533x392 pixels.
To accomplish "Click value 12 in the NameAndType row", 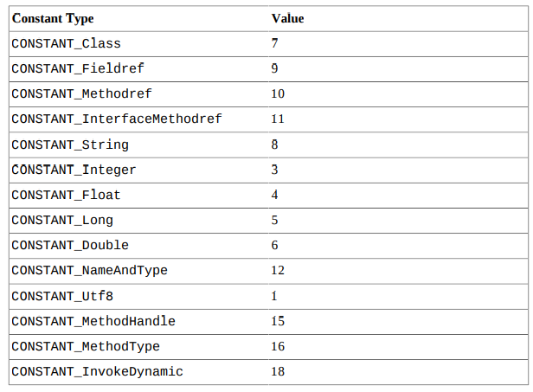I will pyautogui.click(x=278, y=271).
